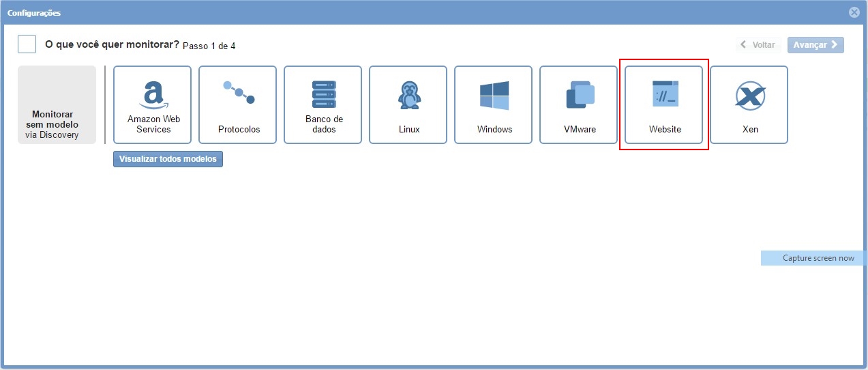The height and width of the screenshot is (370, 868).
Task: Click the left chevron in Voltar
Action: [x=744, y=45]
